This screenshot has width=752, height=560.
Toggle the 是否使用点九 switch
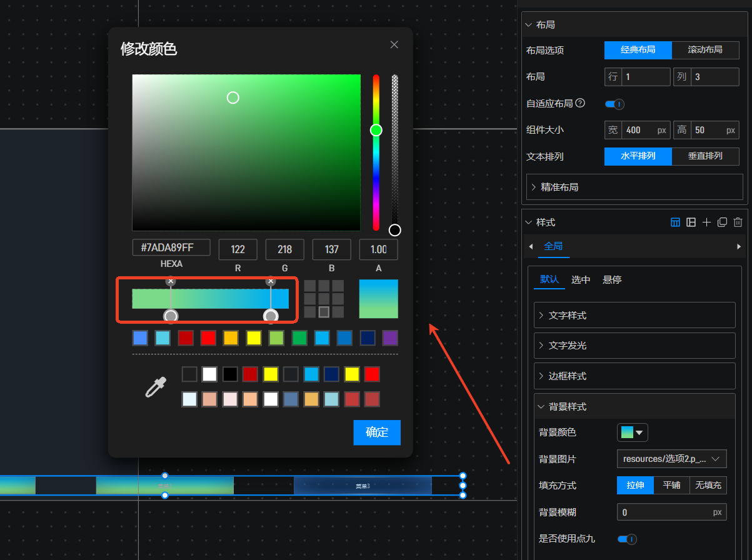[x=627, y=539]
